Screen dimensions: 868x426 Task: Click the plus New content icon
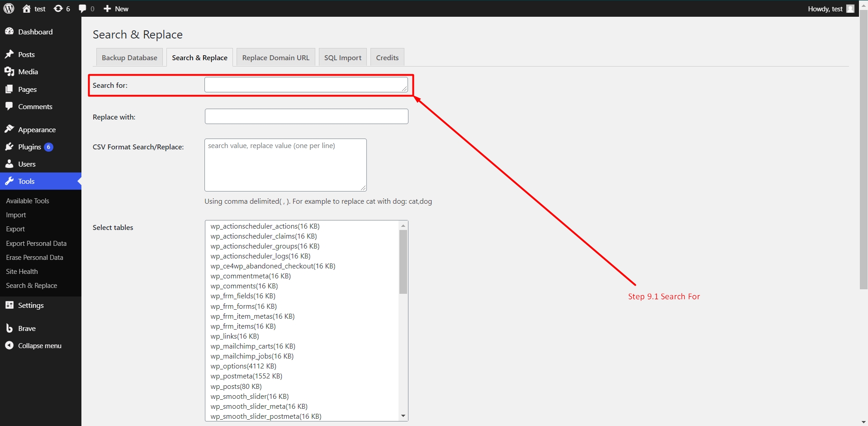107,9
